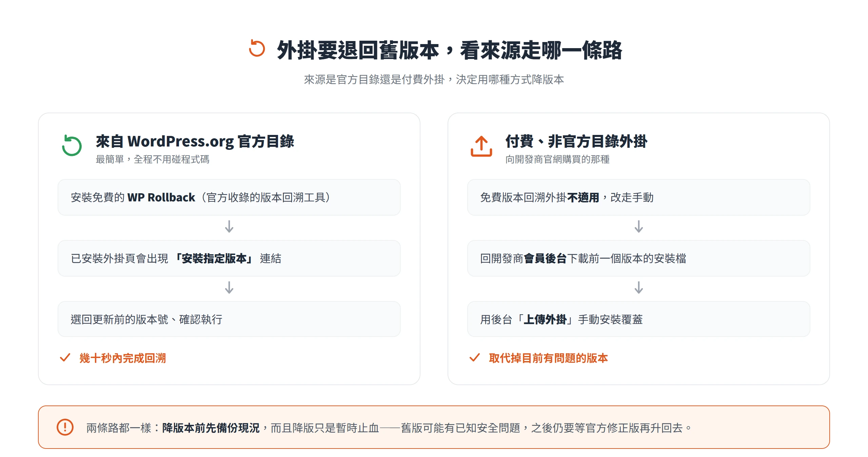Click the bold words 上傳外掛
Image resolution: width=868 pixels, height=457 pixels.
(x=545, y=319)
